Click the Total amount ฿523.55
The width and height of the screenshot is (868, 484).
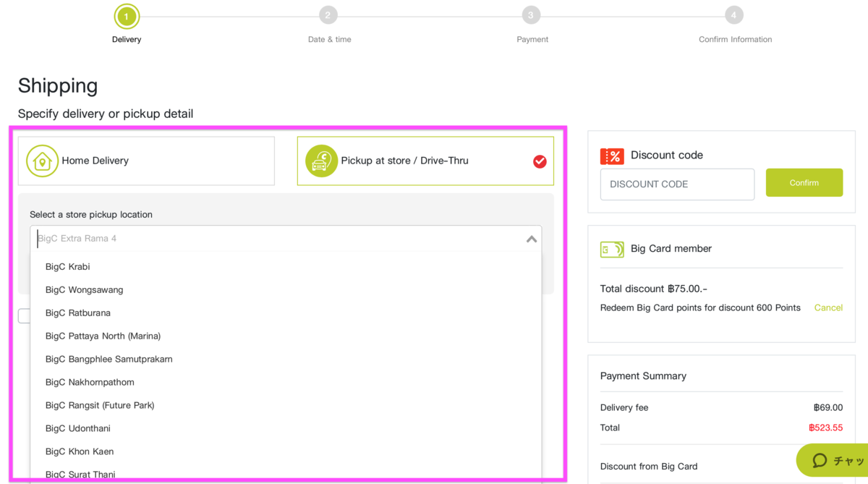pos(825,428)
